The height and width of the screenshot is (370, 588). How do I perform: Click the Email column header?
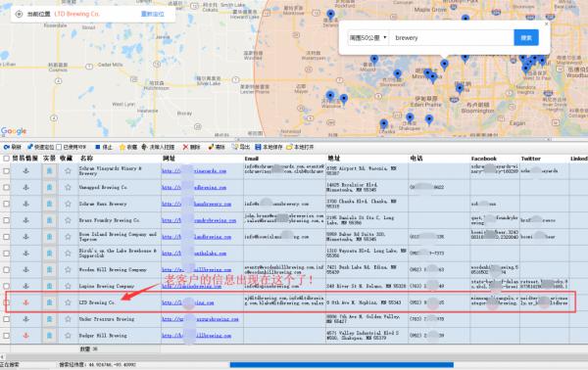point(251,159)
